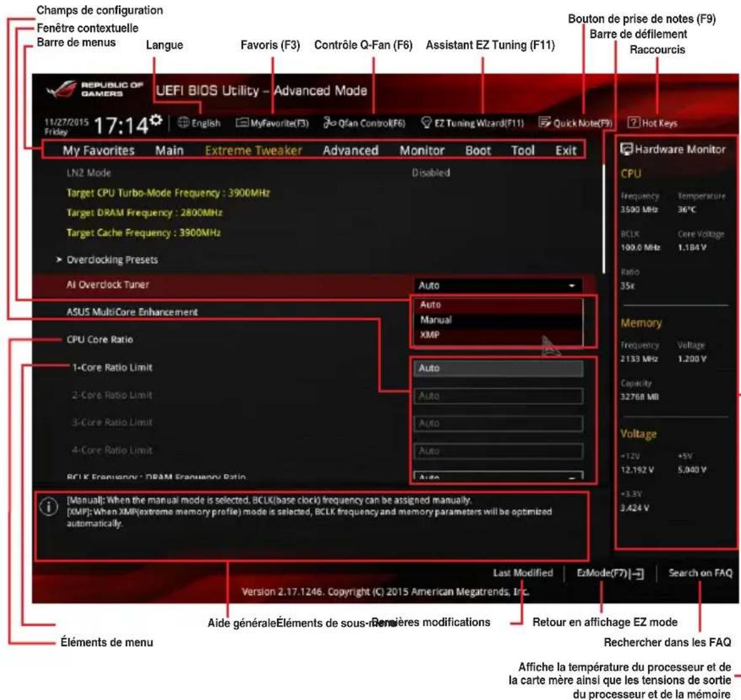The height and width of the screenshot is (700, 741).
Task: Open the Tool tab
Action: pos(523,150)
